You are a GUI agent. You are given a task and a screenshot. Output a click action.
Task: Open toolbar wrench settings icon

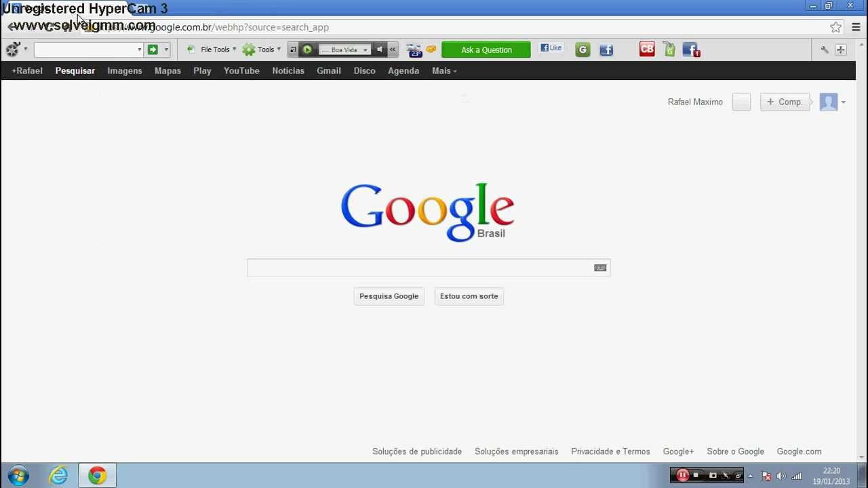825,49
